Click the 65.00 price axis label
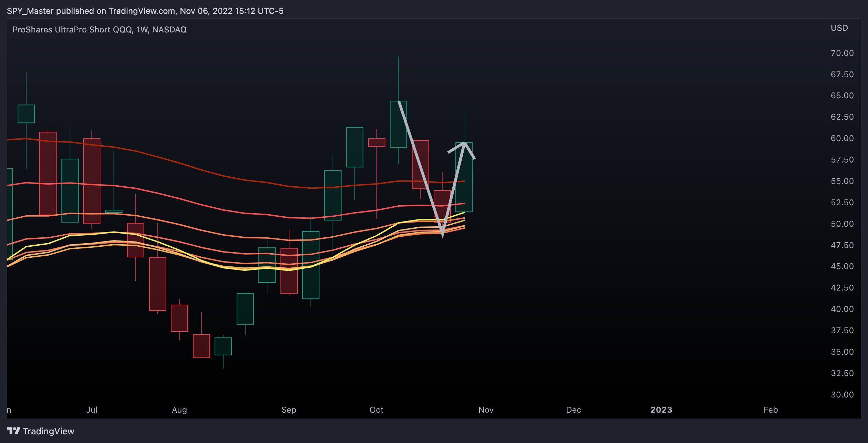Viewport: 868px width, 443px height. (842, 96)
